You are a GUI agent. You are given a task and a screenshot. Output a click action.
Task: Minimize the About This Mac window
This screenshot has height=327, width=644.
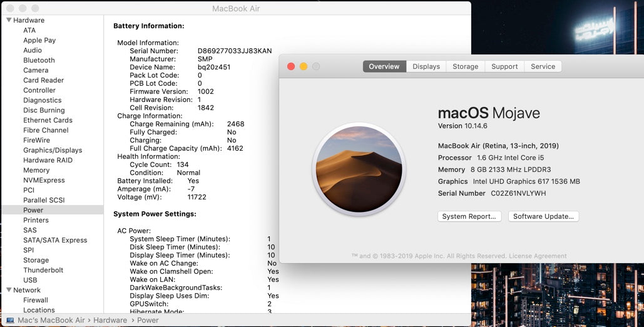coord(304,66)
